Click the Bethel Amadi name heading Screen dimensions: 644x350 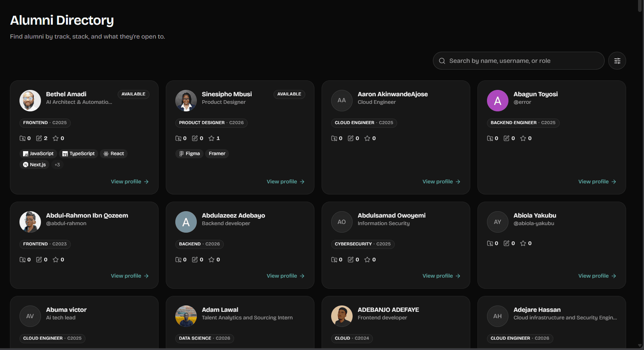pos(66,94)
